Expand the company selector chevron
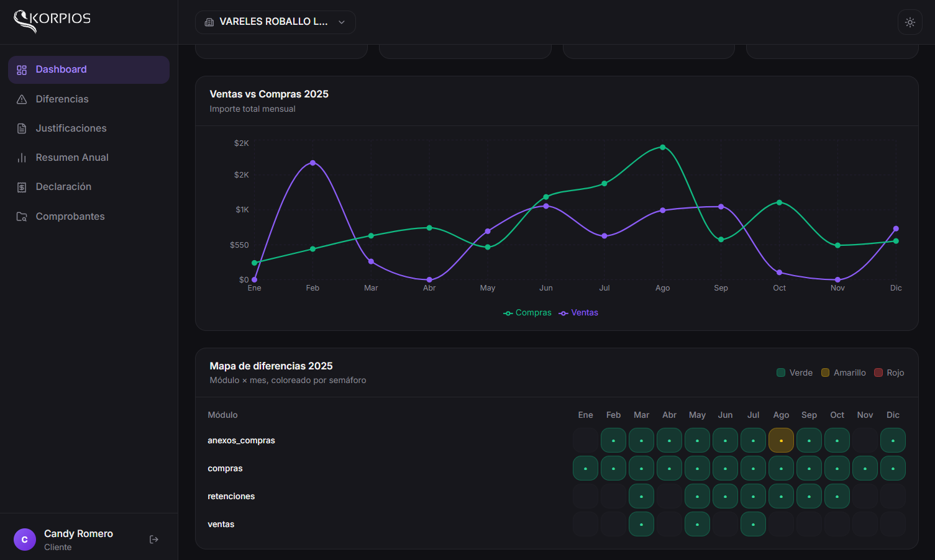The image size is (935, 560). tap(341, 22)
